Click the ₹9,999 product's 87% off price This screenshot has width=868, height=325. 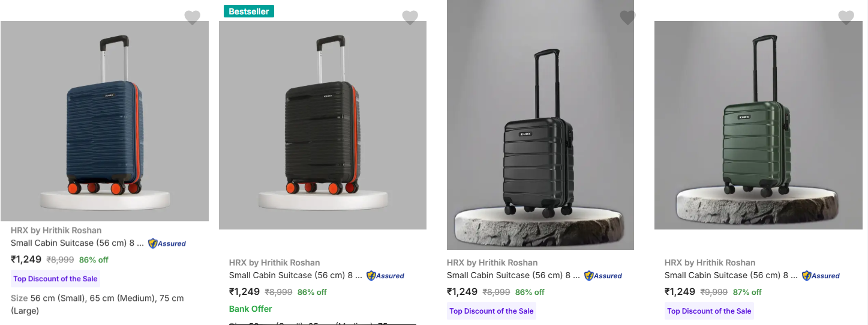point(747,292)
